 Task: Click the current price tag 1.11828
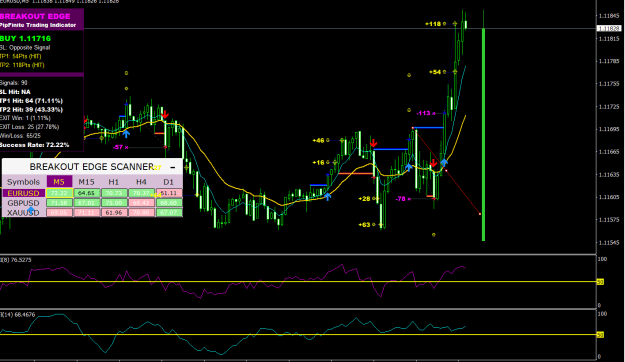tap(609, 28)
